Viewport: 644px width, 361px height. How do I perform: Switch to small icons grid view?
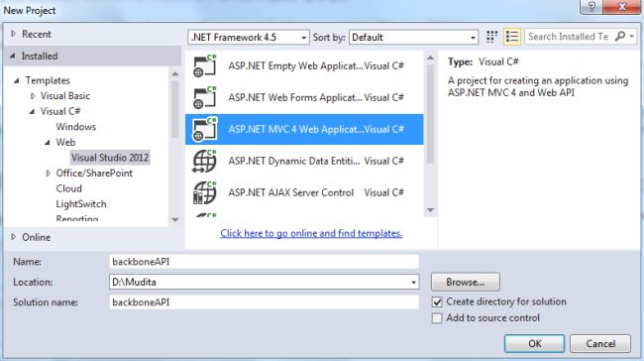[491, 37]
